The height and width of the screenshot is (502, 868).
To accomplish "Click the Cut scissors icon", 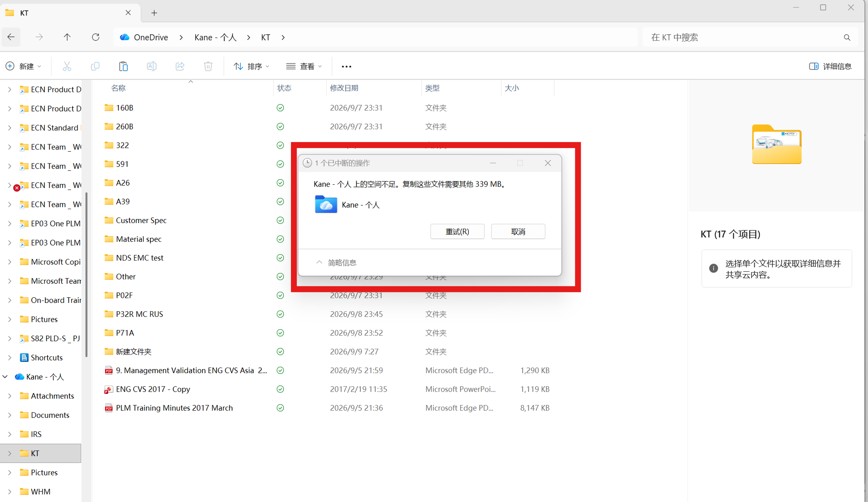I will (67, 66).
